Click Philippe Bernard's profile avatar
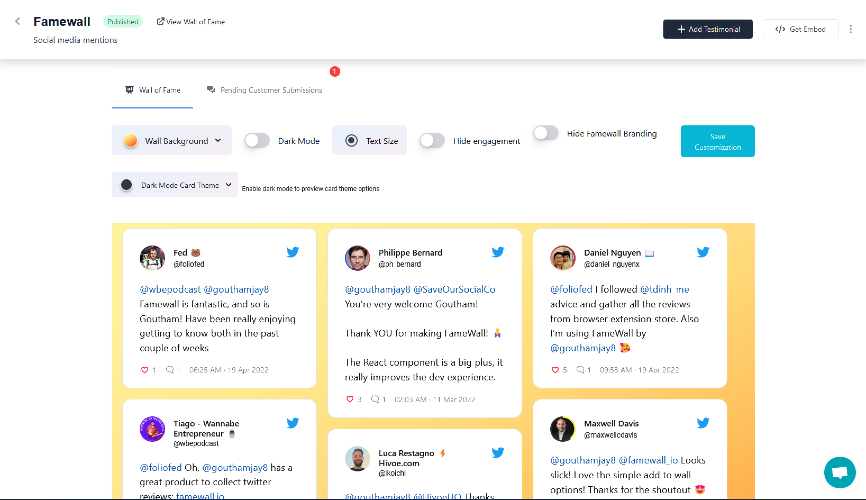Image resolution: width=866 pixels, height=500 pixels. pos(357,258)
